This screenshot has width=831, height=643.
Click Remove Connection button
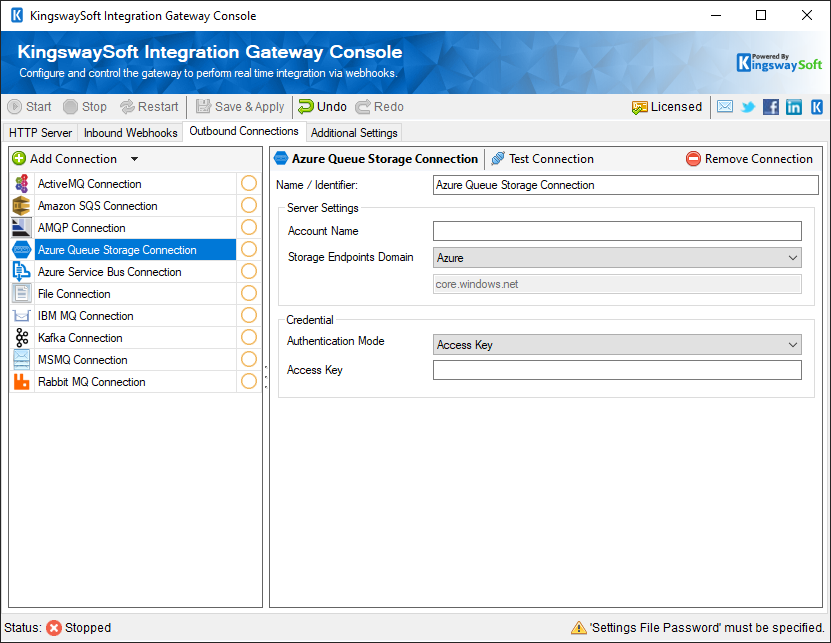point(749,158)
